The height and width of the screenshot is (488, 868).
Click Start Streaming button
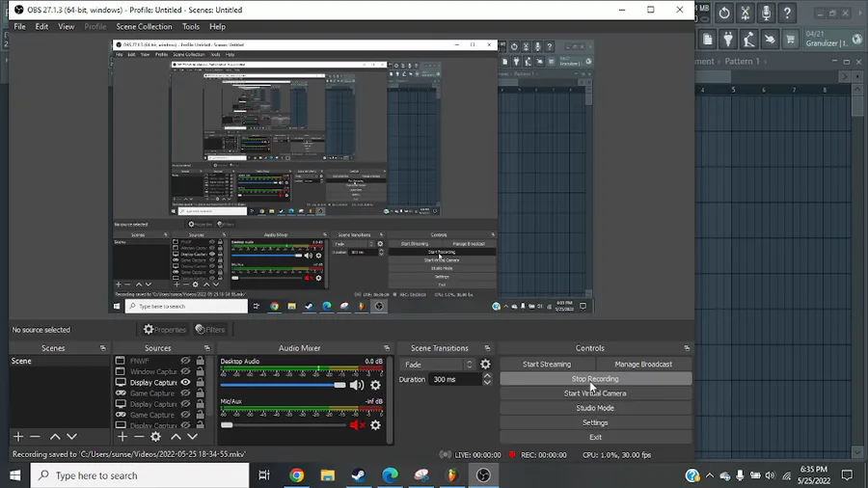547,364
